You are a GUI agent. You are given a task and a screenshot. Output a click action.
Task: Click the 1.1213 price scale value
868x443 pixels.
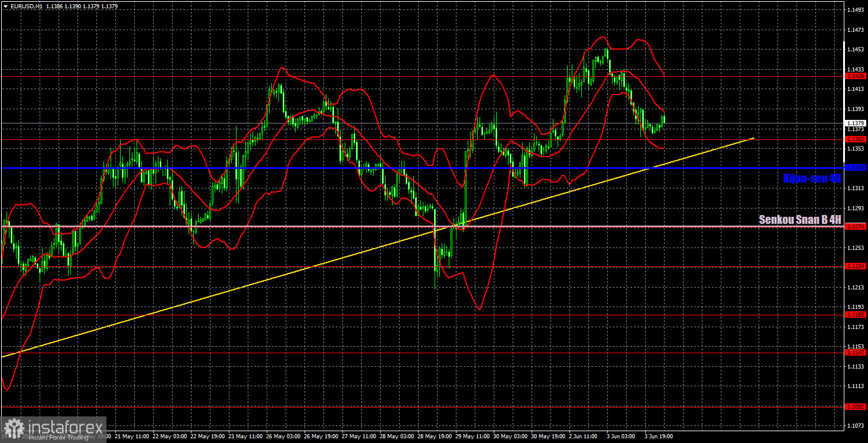coord(856,287)
